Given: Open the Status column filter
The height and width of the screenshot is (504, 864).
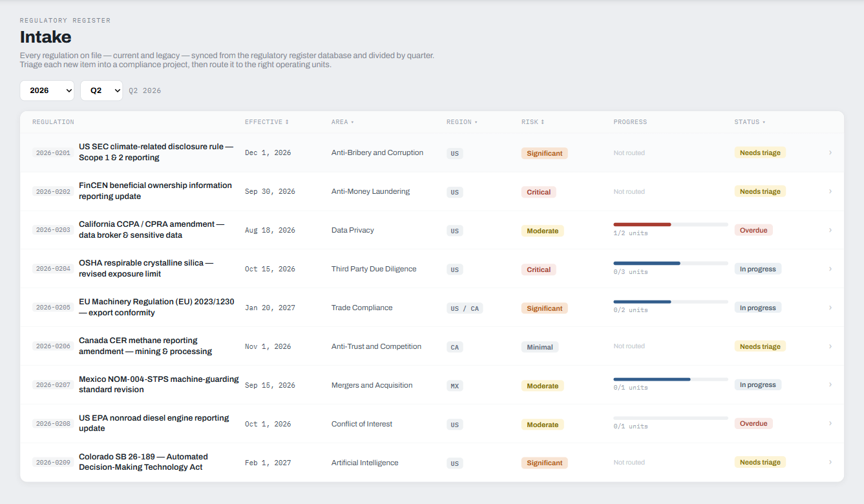Looking at the screenshot, I should click(764, 122).
